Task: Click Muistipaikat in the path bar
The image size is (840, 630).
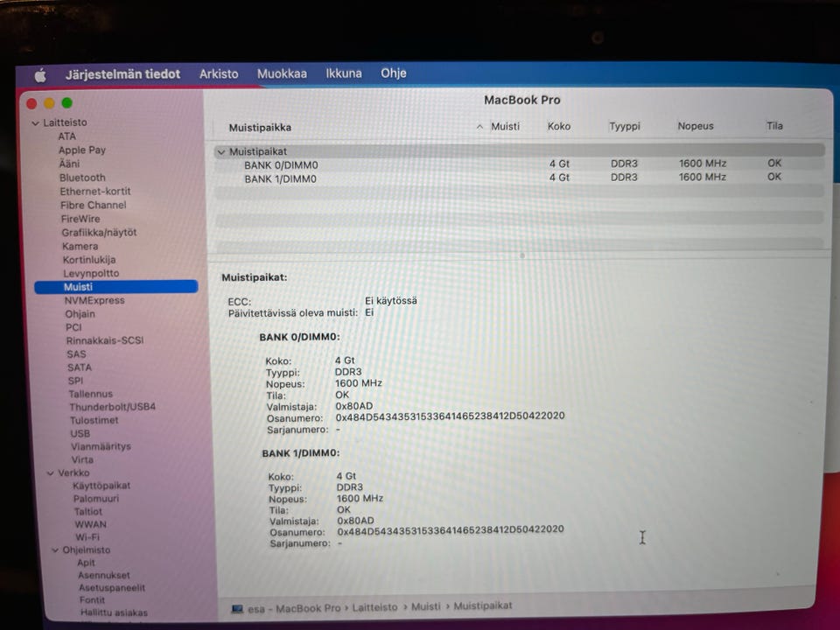Action: tap(483, 605)
